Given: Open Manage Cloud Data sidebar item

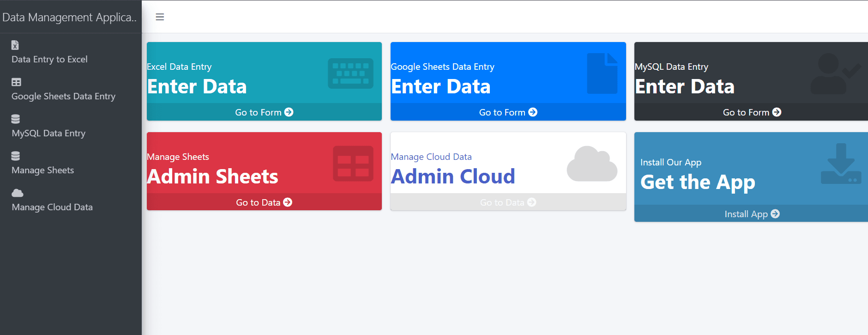Looking at the screenshot, I should [x=52, y=207].
